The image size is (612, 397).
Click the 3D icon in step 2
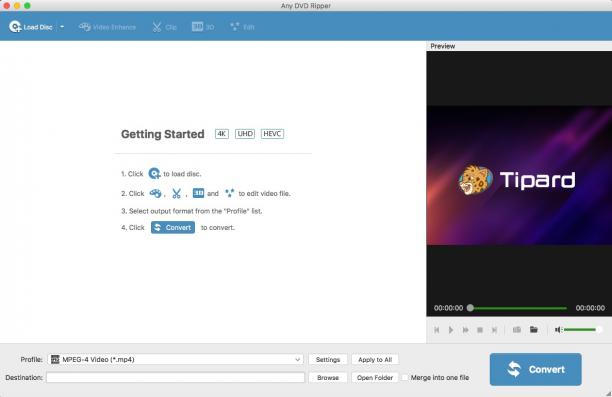click(x=198, y=193)
